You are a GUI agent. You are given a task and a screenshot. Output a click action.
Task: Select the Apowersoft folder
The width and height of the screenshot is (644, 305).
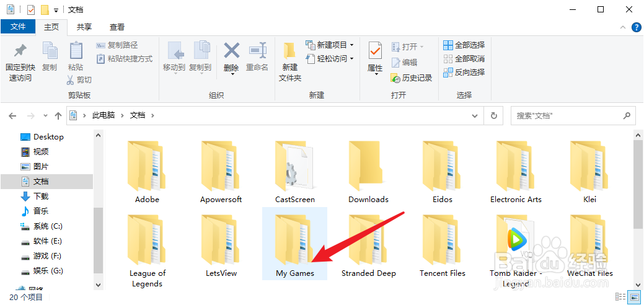[x=221, y=172]
